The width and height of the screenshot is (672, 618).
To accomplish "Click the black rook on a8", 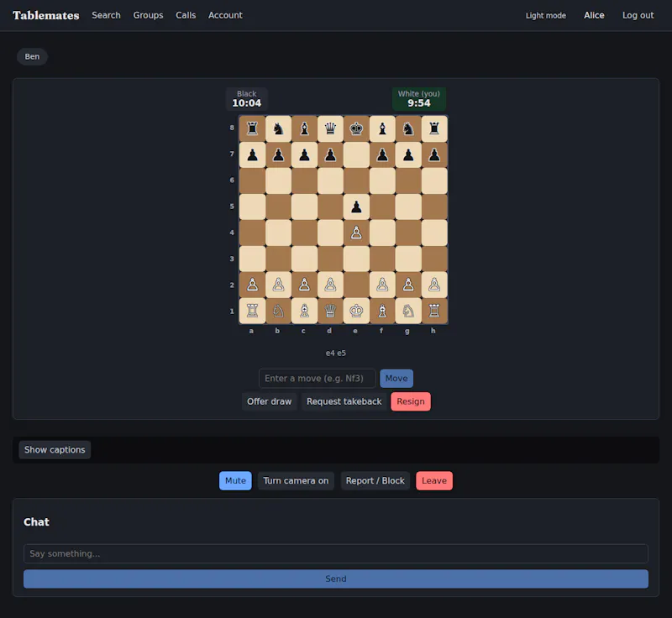I will coord(252,128).
